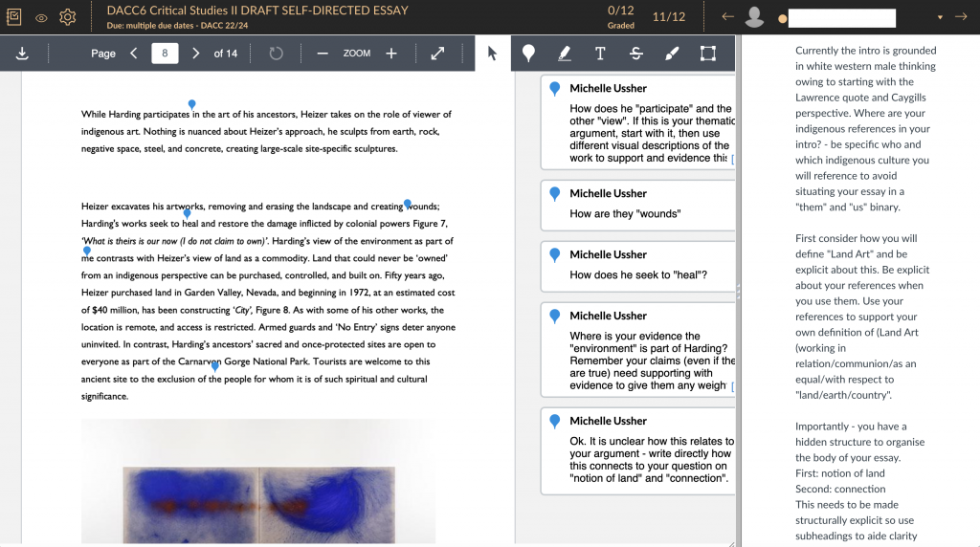Go to previous page of document

134,54
